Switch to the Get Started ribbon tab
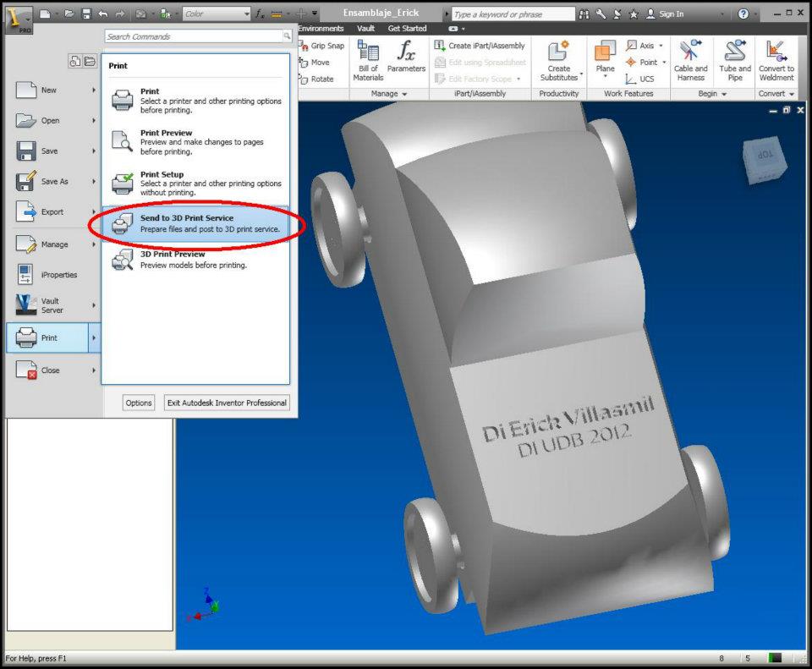Viewport: 812px width, 669px height. [x=408, y=29]
